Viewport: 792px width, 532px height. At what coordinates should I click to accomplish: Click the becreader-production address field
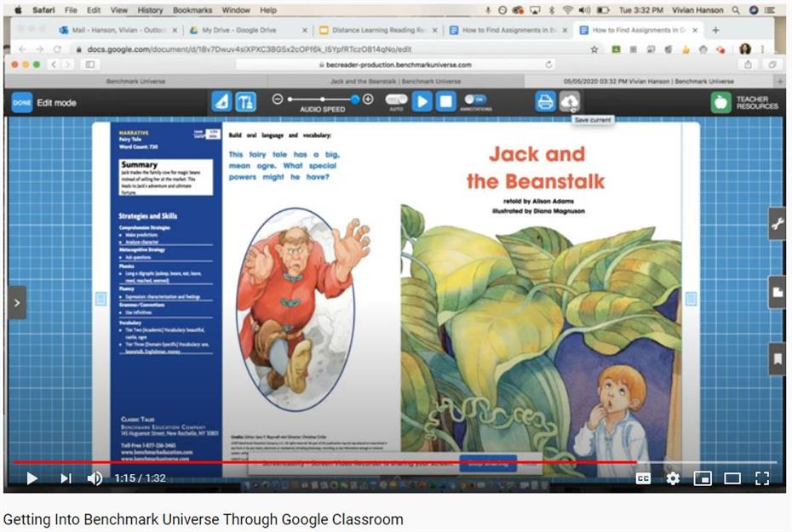point(395,65)
